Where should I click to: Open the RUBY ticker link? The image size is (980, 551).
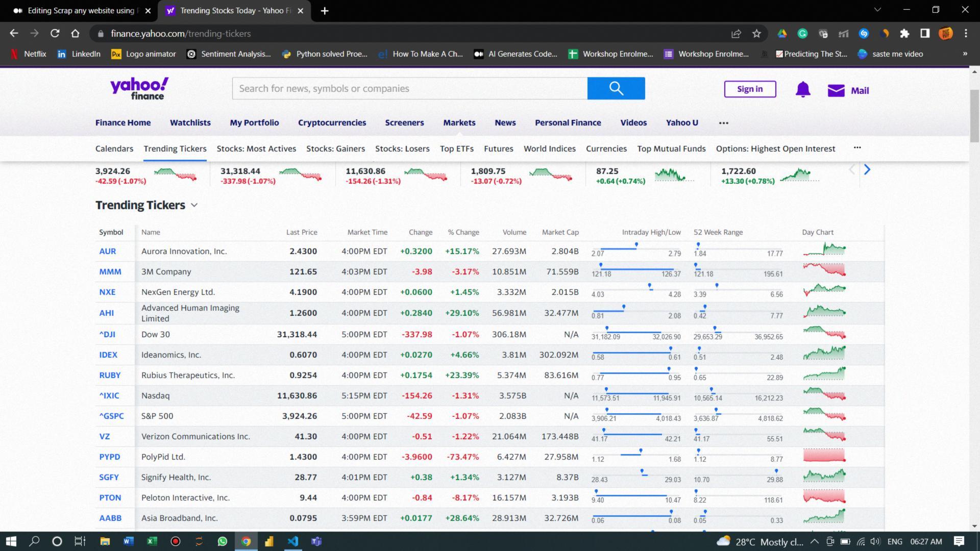110,375
